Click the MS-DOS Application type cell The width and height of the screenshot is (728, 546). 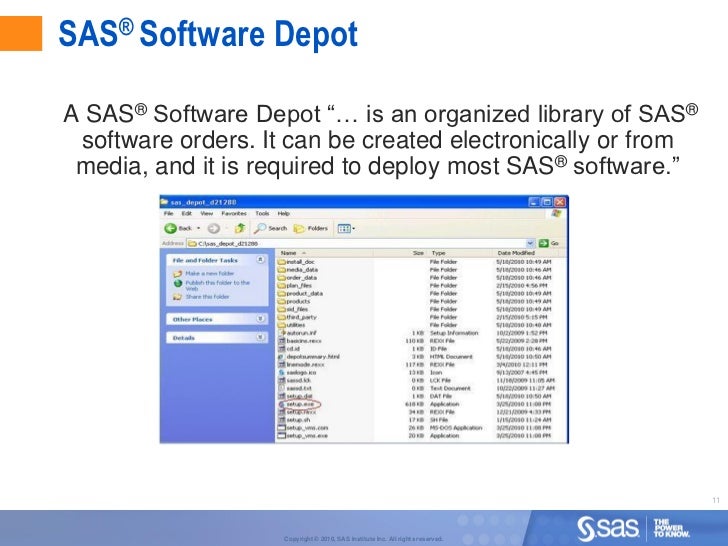[x=456, y=428]
